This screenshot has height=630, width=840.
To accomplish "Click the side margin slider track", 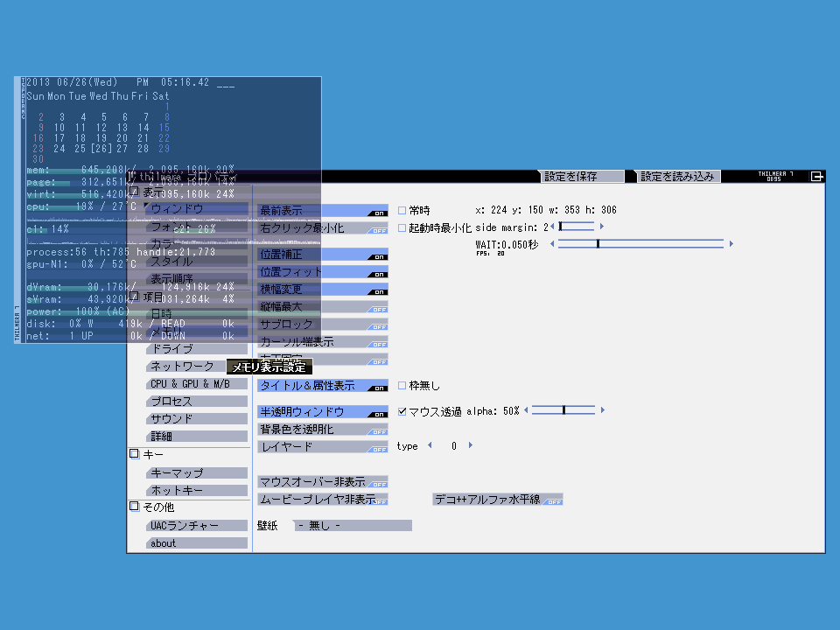I will click(577, 227).
